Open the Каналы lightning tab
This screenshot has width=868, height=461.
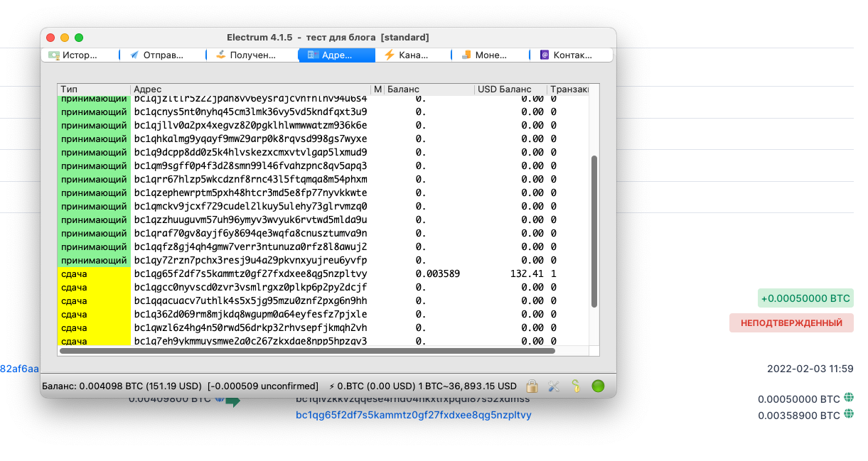click(x=413, y=55)
